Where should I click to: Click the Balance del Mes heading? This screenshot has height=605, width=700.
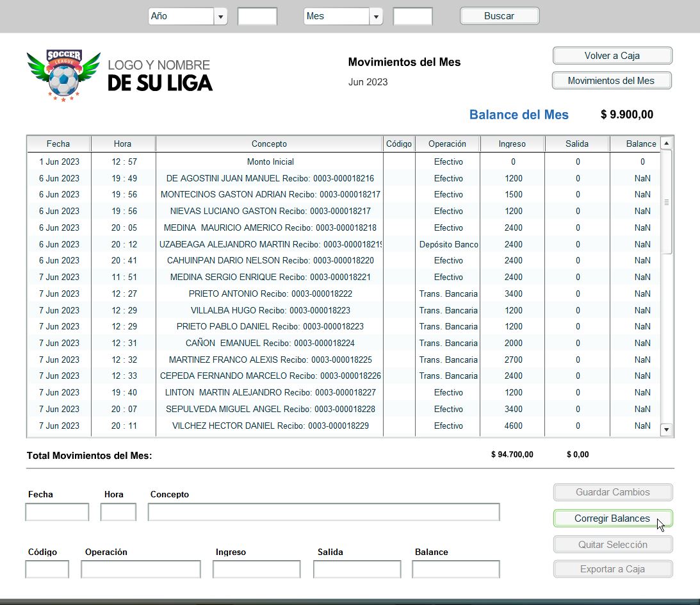click(519, 115)
